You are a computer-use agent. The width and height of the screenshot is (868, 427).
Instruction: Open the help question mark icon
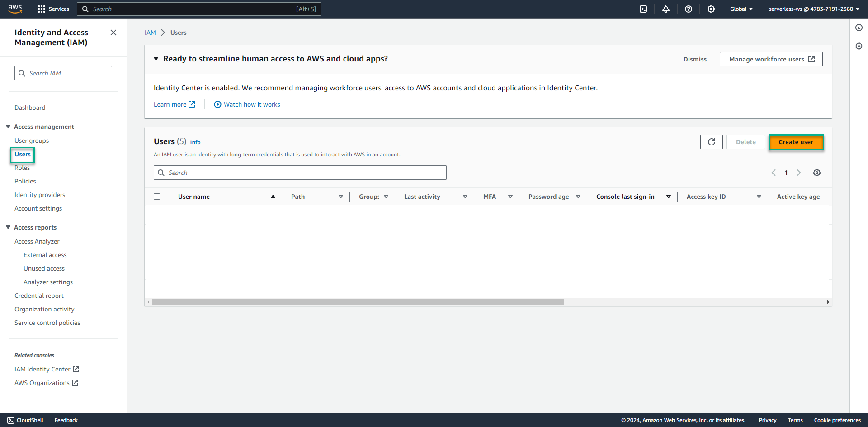click(689, 9)
